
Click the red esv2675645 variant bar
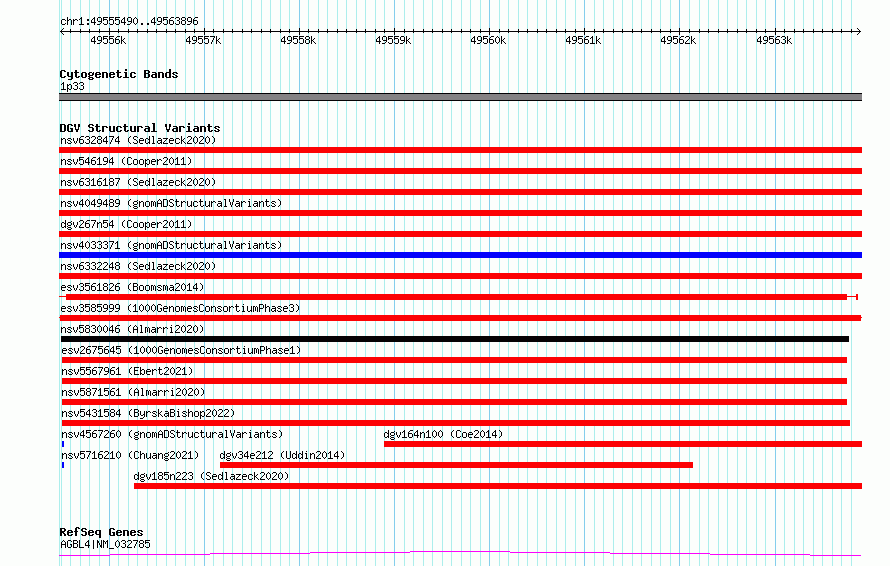pyautogui.click(x=454, y=360)
